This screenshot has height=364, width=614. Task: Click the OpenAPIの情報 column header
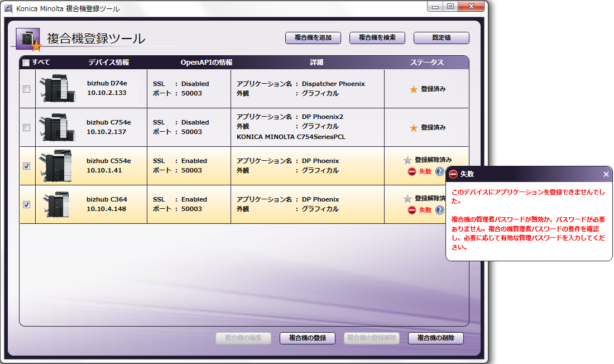[x=207, y=63]
